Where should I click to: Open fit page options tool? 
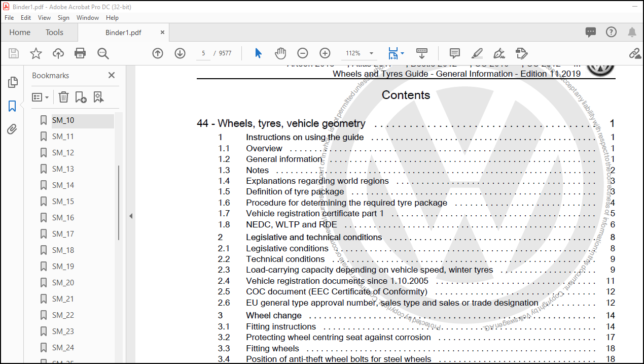click(x=393, y=53)
